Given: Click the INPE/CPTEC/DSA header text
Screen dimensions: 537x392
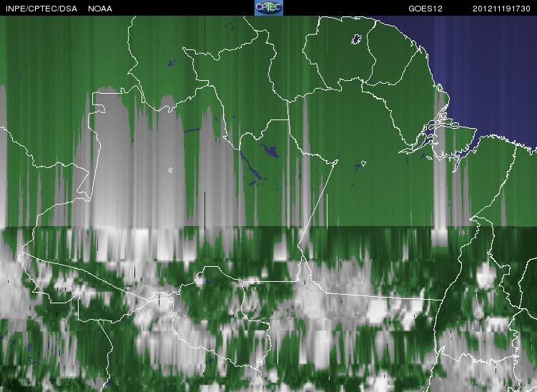Looking at the screenshot, I should tap(41, 9).
